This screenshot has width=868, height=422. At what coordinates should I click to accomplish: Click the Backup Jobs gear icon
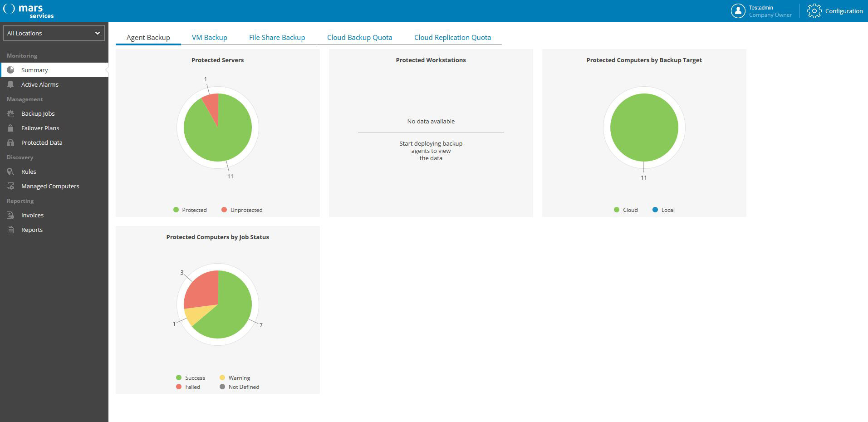(11, 113)
